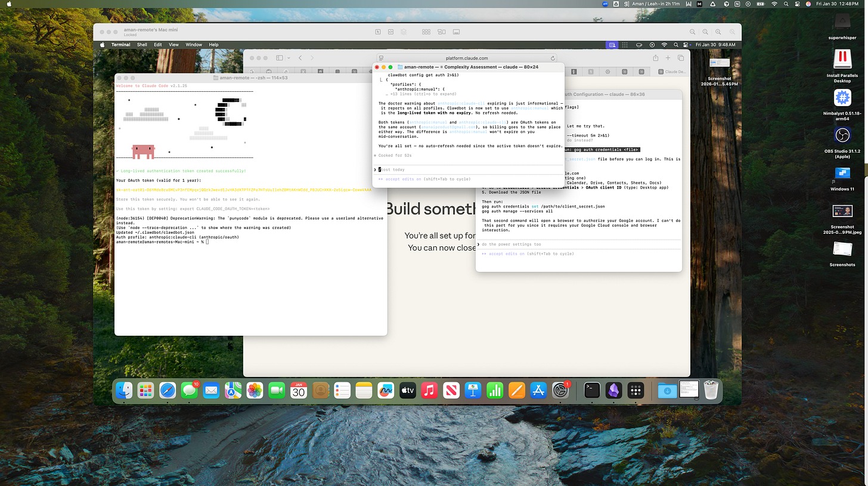Viewport: 868px width, 486px height.
Task: Open Obsidian from the remote dock
Action: click(x=614, y=391)
